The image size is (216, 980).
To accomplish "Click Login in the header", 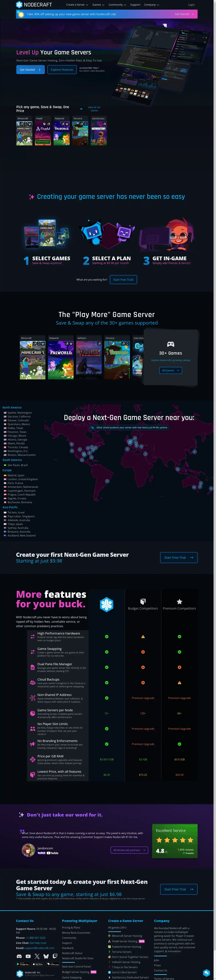I will click(191, 5).
